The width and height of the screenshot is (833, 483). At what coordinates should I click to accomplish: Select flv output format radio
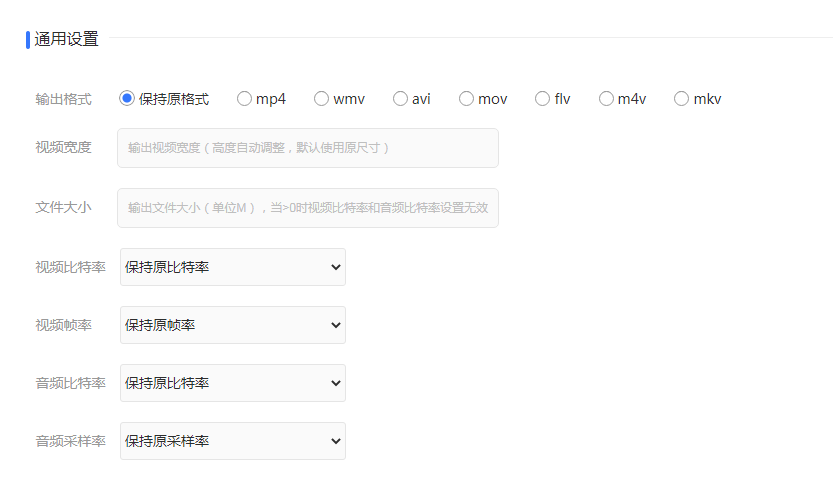[x=542, y=98]
